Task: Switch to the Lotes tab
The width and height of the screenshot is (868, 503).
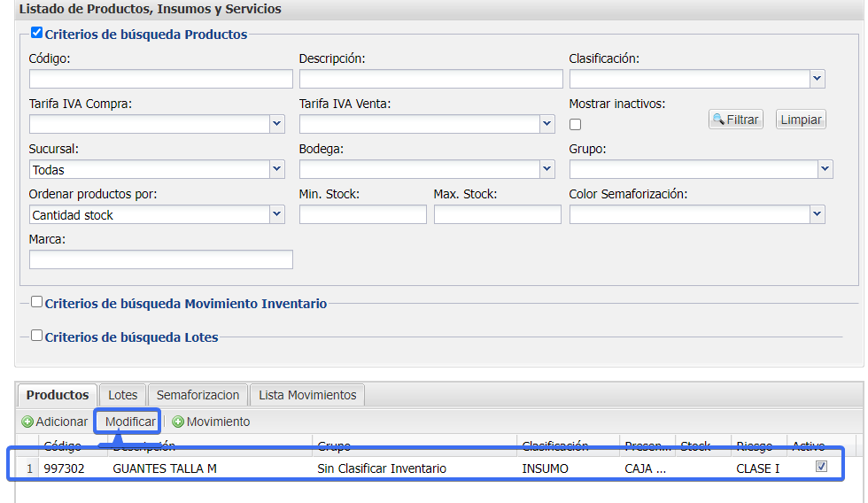Action: (123, 395)
